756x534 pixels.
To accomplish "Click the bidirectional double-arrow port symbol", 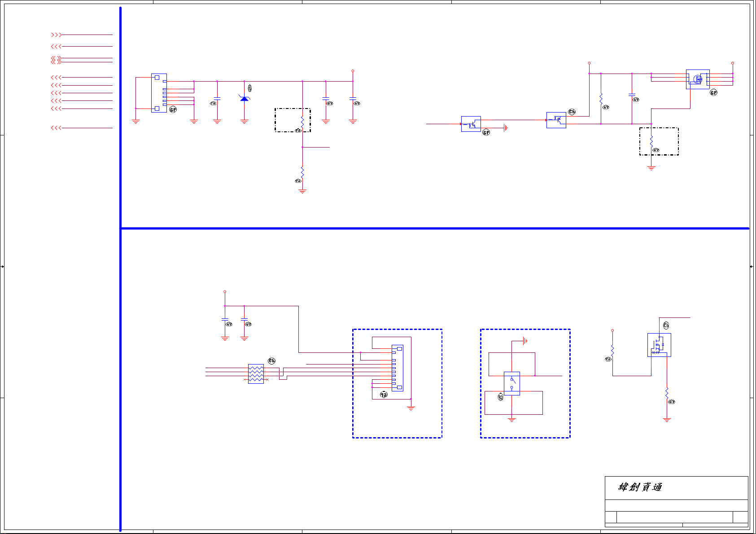I will (56, 60).
